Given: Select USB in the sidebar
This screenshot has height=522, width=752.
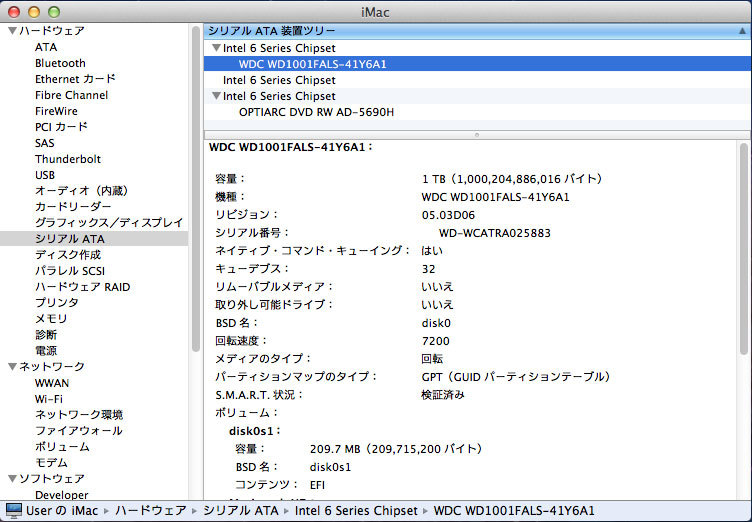Looking at the screenshot, I should coord(45,175).
